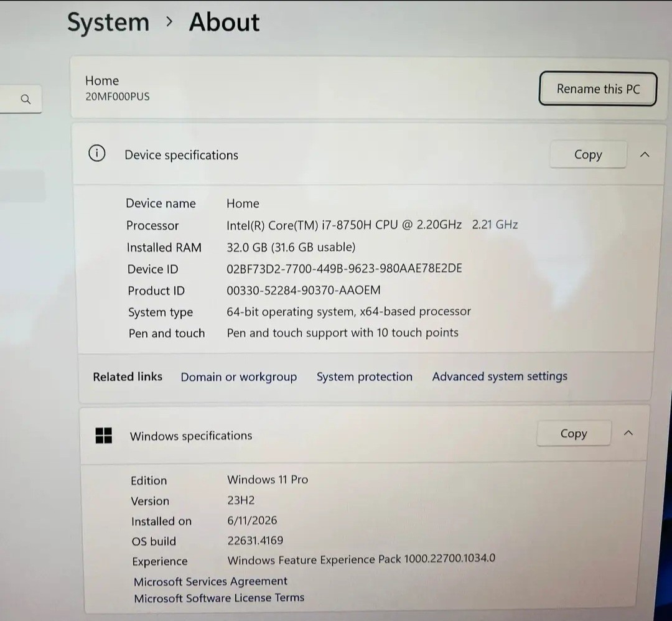The image size is (672, 621).
Task: Click the Windows specifications header title
Action: (x=191, y=436)
